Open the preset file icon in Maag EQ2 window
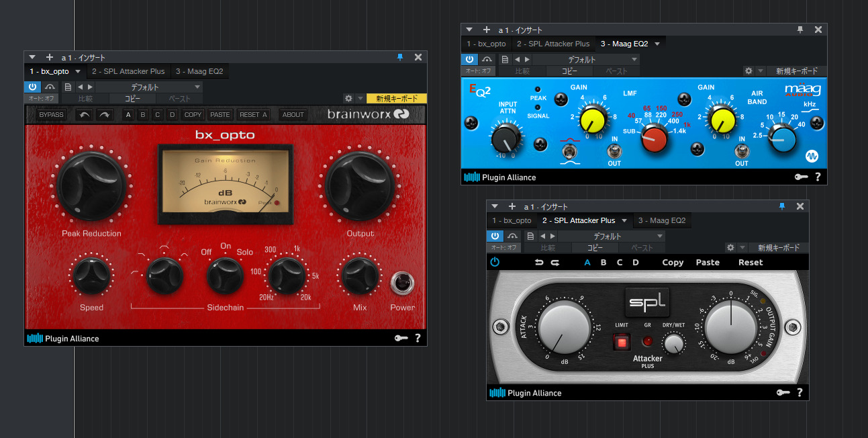The image size is (868, 438). [x=505, y=59]
